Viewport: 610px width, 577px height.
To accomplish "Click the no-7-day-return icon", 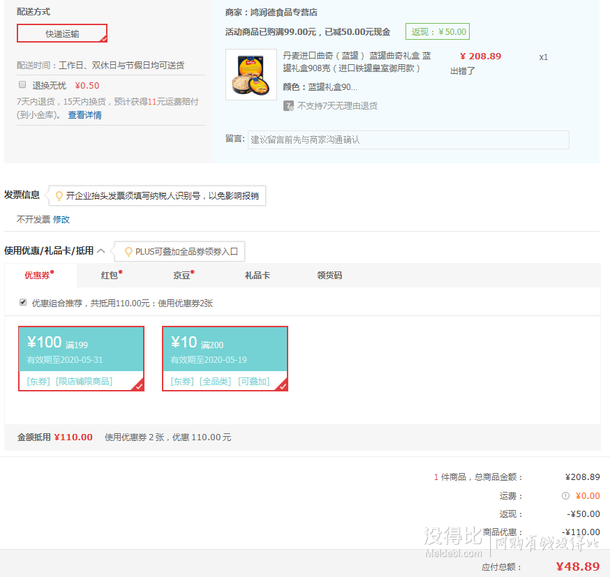I will point(288,106).
